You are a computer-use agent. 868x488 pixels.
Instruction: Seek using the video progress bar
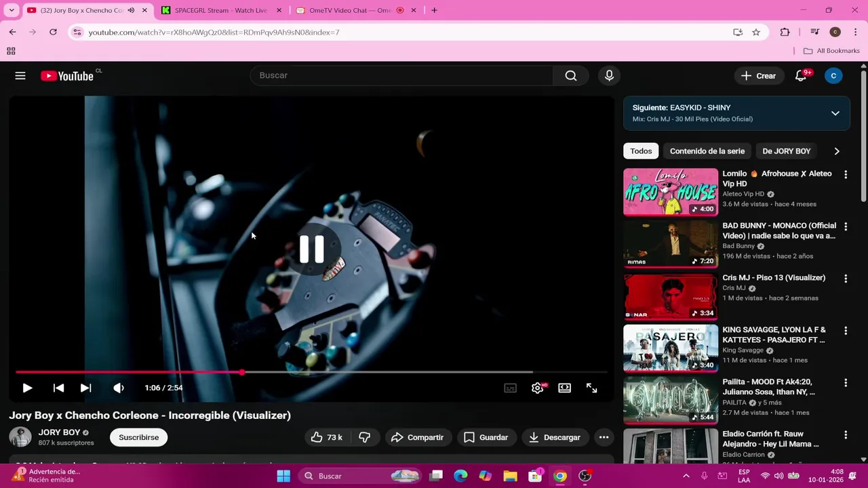(312, 372)
